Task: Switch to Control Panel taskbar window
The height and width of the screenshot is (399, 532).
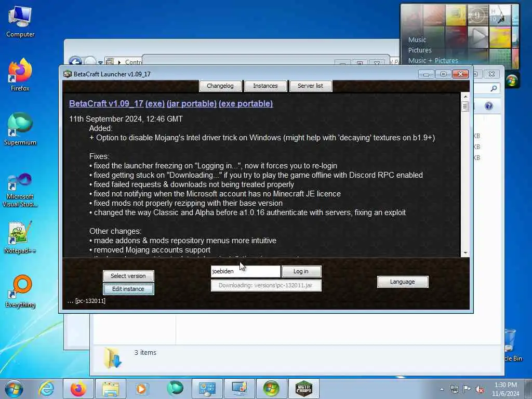Action: pos(207,389)
